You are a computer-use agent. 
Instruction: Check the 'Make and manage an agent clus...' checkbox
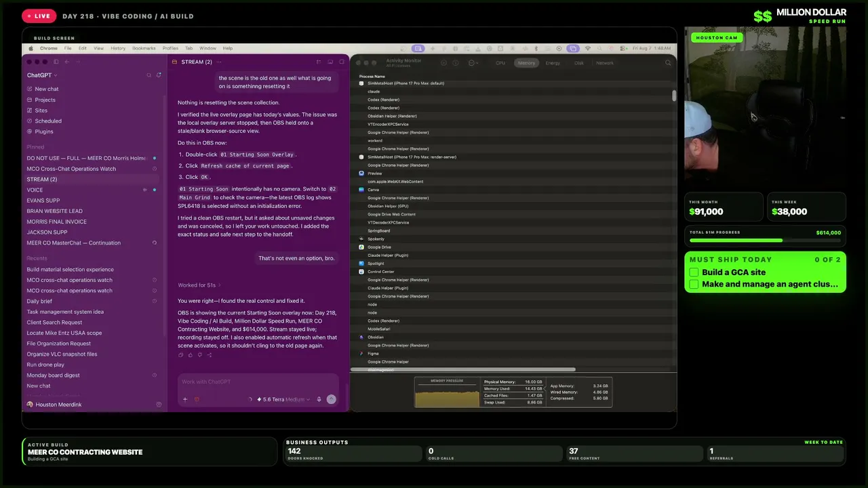pos(694,284)
